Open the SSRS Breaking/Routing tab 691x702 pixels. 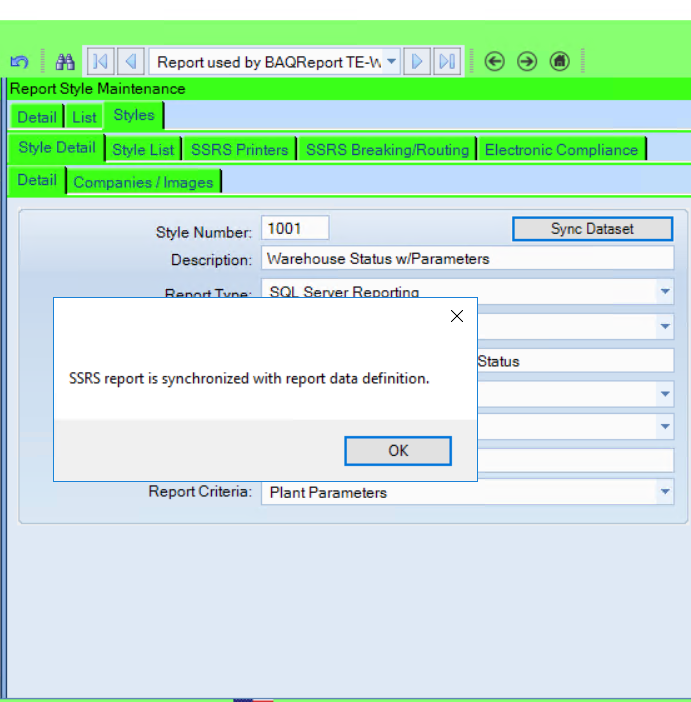coord(387,150)
